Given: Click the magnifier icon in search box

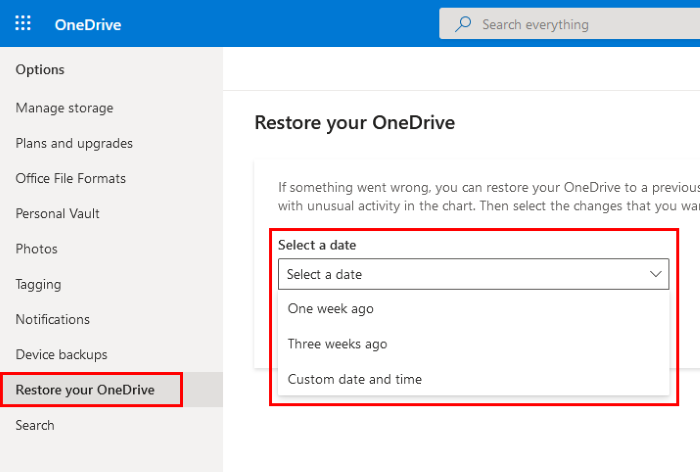Looking at the screenshot, I should point(463,24).
